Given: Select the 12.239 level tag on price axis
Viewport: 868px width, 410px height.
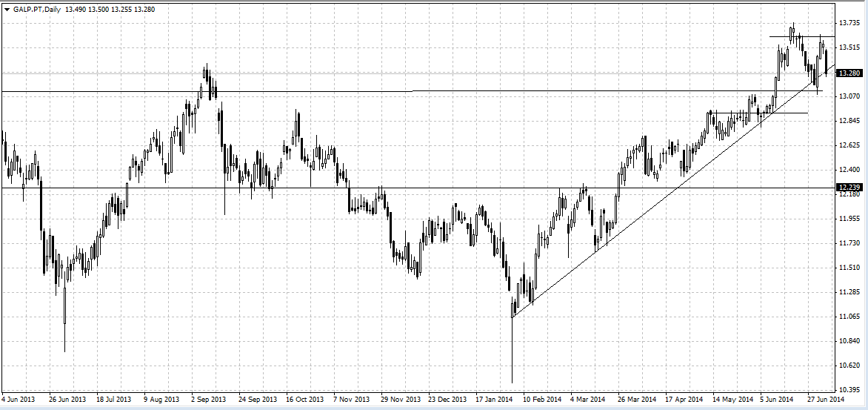Looking at the screenshot, I should 849,188.
